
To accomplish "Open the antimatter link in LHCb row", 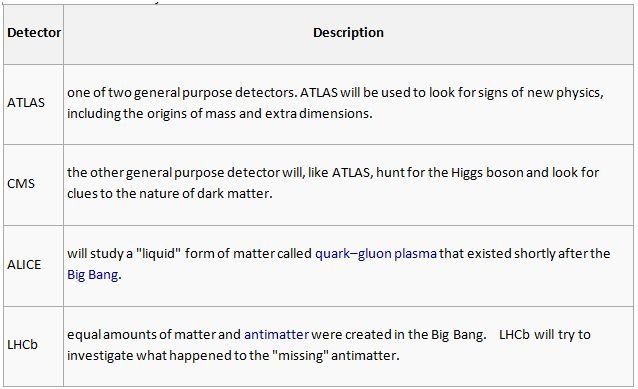I will pyautogui.click(x=276, y=334).
